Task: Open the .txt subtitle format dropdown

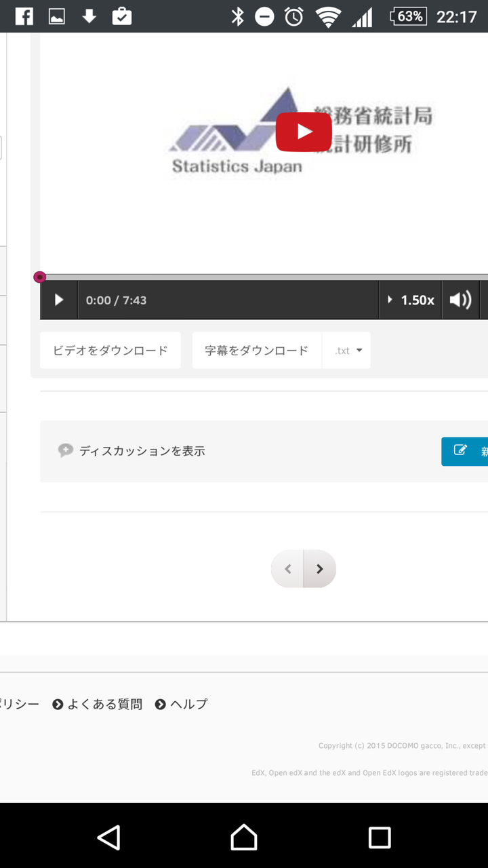Action: click(347, 350)
